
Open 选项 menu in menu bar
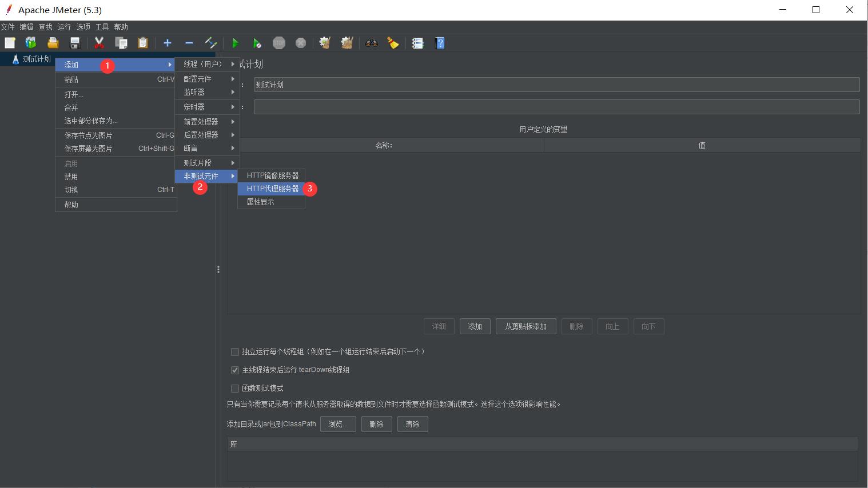point(83,27)
